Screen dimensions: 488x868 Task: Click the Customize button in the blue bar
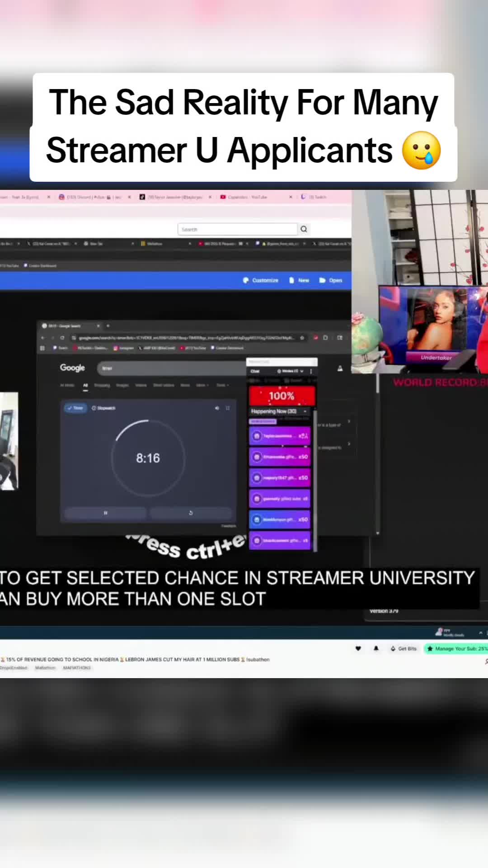coord(261,280)
